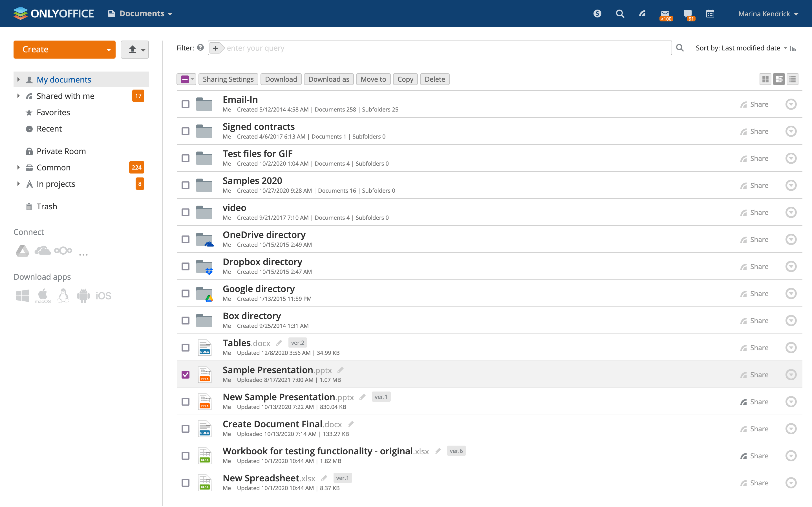
Task: Open the Feed icon in the top bar
Action: click(642, 14)
